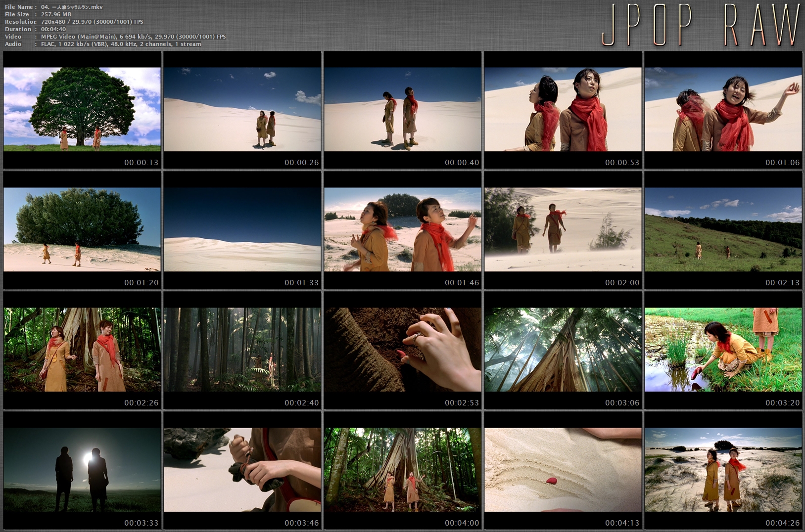
Task: Click the 'Resolution' label in the header
Action: click(x=20, y=22)
